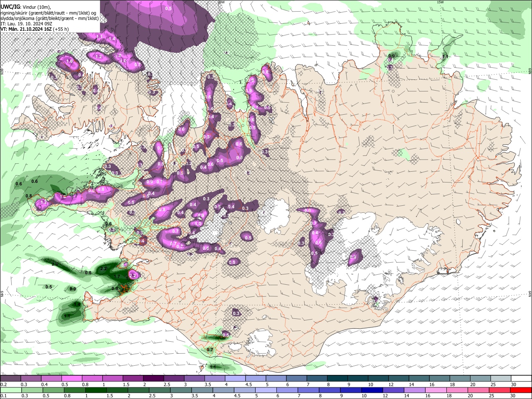Click the '(+55 h)' forecast offset text
The image size is (532, 399).
tap(61, 29)
